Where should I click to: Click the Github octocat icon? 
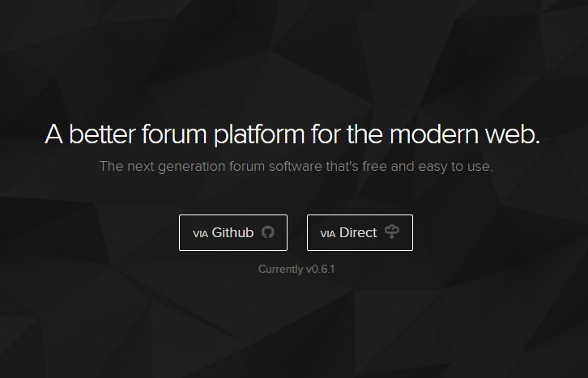click(x=268, y=232)
